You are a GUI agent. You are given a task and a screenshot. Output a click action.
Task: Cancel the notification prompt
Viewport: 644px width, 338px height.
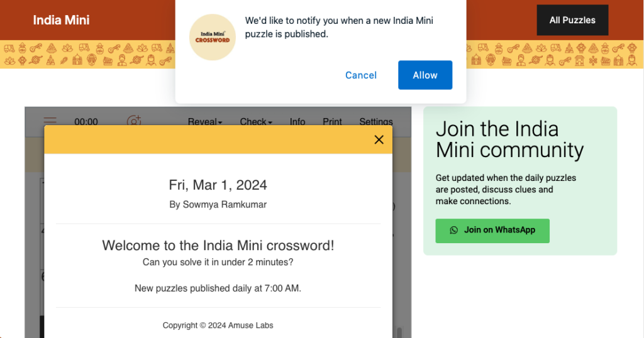(360, 75)
